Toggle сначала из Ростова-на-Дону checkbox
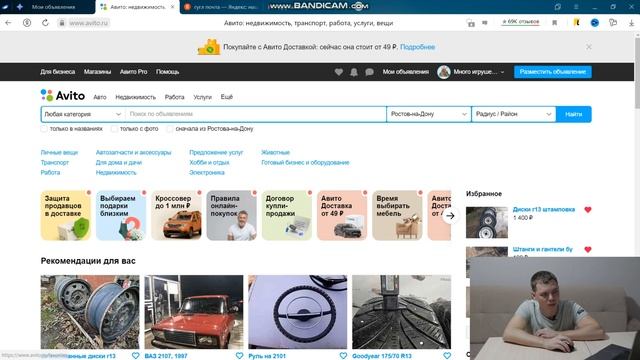640x360 pixels. tap(170, 129)
